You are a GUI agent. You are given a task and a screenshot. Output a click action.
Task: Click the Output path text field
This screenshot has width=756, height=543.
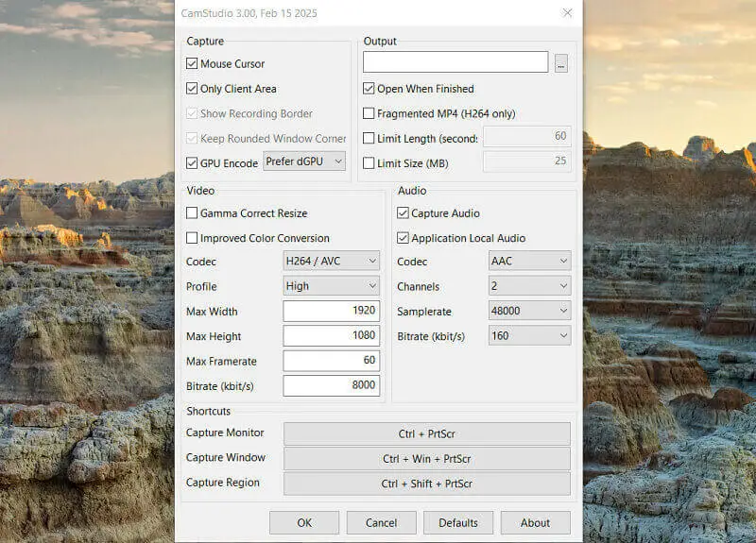point(455,62)
